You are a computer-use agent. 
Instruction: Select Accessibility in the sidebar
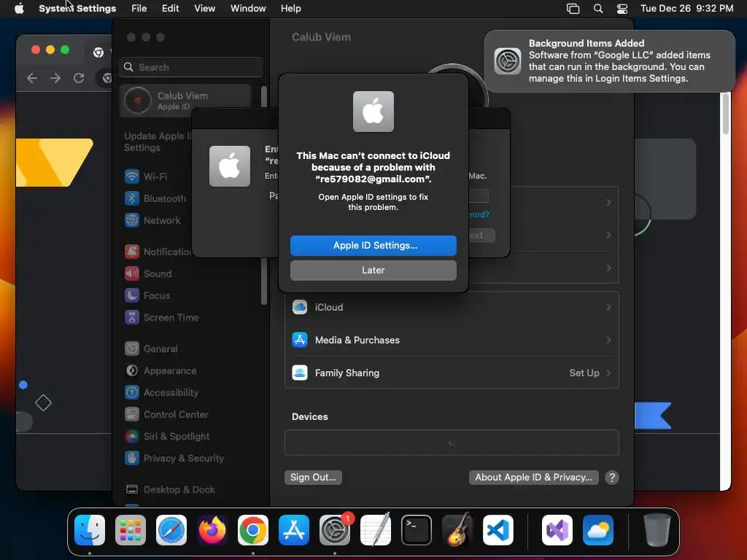(161, 393)
